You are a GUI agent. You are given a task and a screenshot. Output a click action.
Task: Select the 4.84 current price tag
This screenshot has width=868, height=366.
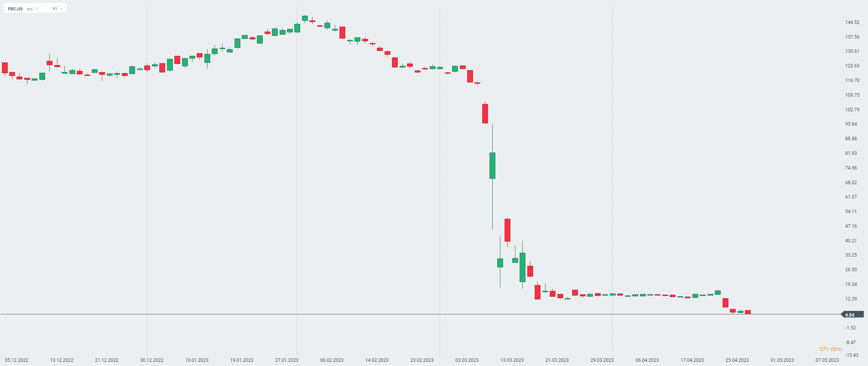[849, 315]
